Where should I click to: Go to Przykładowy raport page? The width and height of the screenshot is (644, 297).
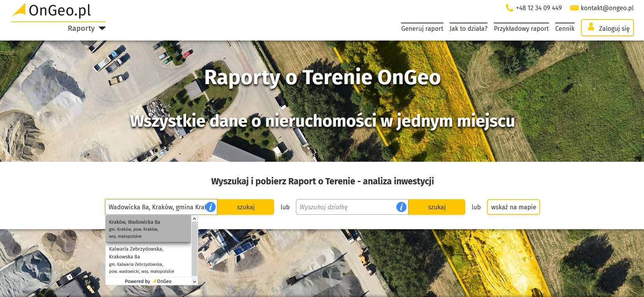pyautogui.click(x=521, y=28)
